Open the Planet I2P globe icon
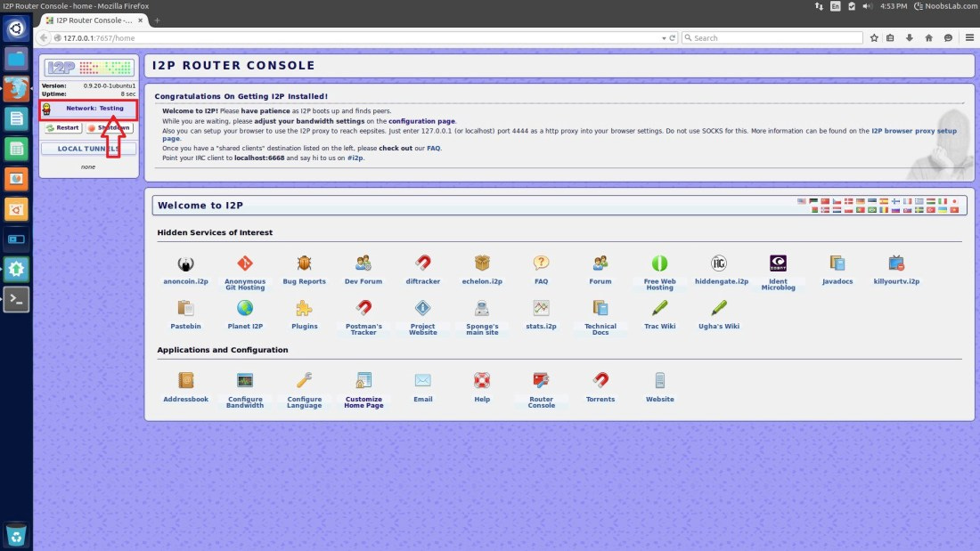This screenshot has height=551, width=980. click(x=245, y=309)
